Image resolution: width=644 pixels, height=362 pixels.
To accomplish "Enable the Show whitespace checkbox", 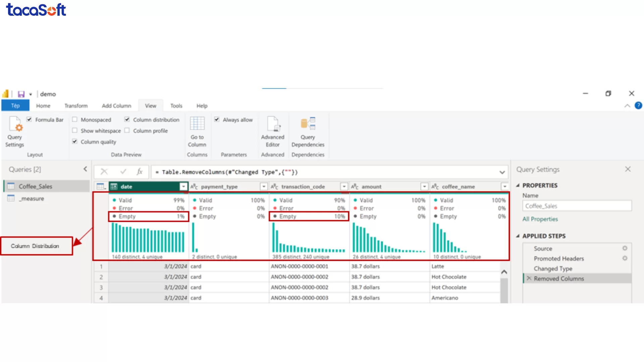I will point(74,130).
